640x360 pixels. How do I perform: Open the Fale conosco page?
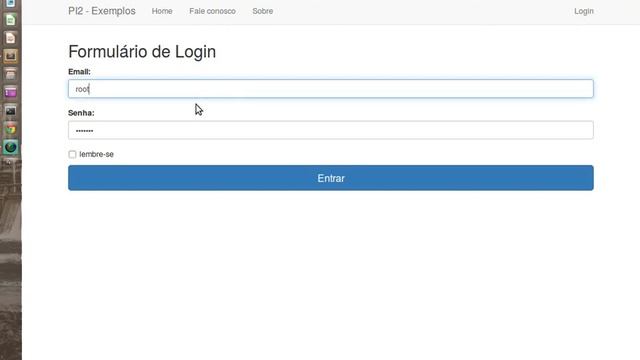(x=212, y=11)
